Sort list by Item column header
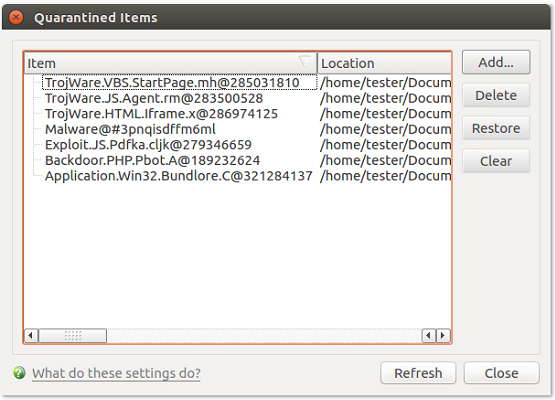555x400 pixels. (x=171, y=63)
